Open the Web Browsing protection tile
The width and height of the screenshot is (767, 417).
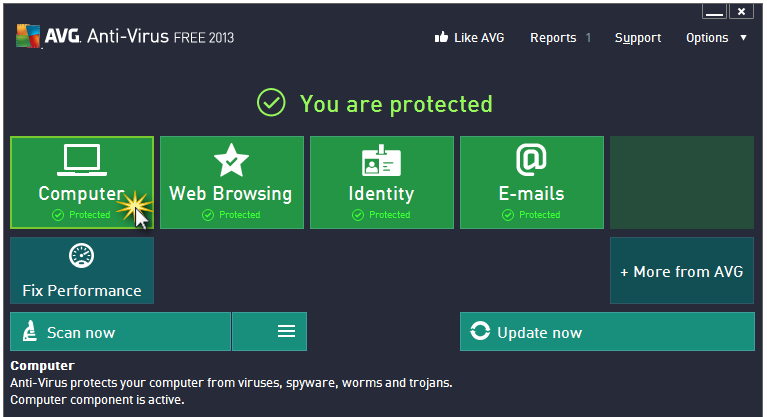[232, 183]
